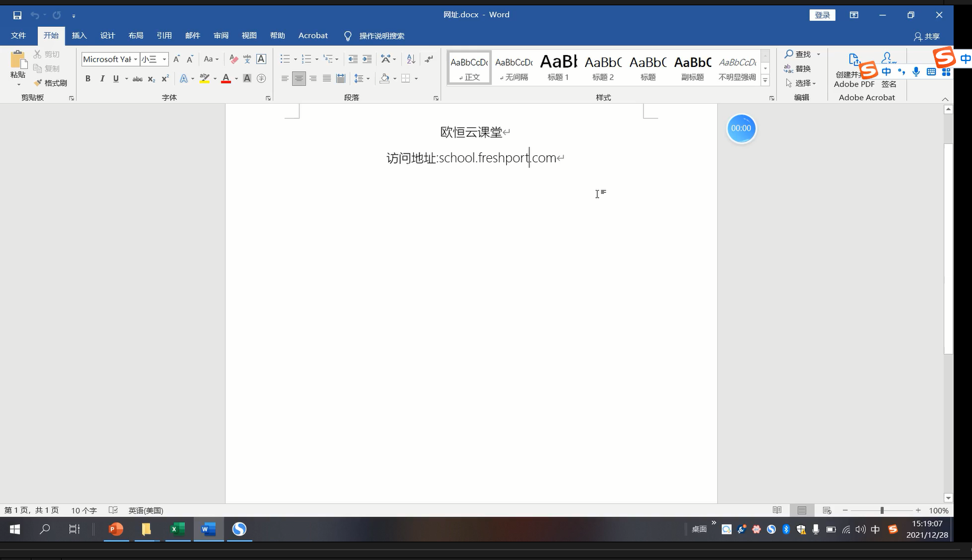Apply the character border icon
Viewport: 972px width, 560px height.
(261, 59)
